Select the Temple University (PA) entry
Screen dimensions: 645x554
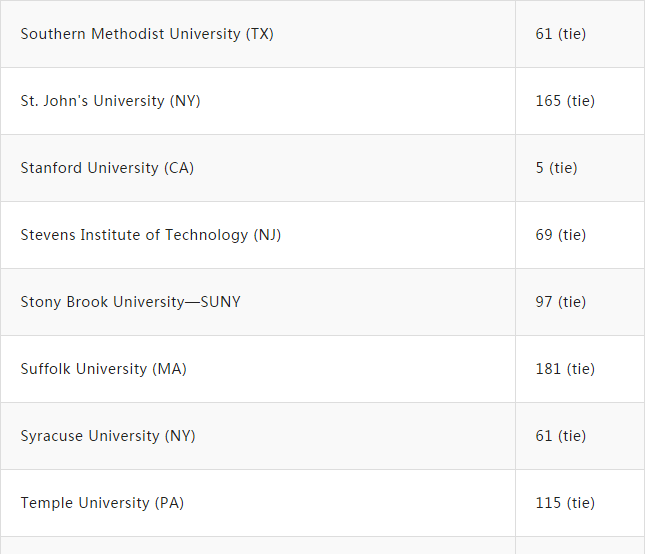click(x=102, y=503)
